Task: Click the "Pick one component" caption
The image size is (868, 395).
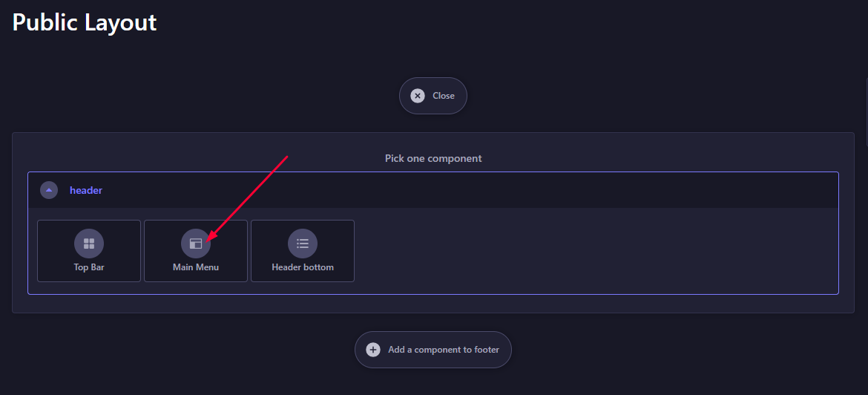Action: [433, 158]
